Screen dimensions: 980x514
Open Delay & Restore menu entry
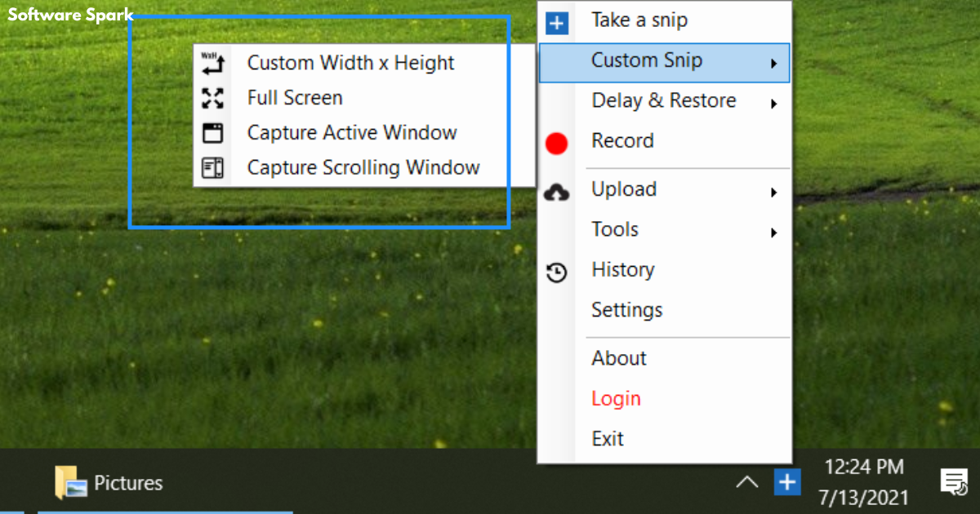click(x=665, y=103)
